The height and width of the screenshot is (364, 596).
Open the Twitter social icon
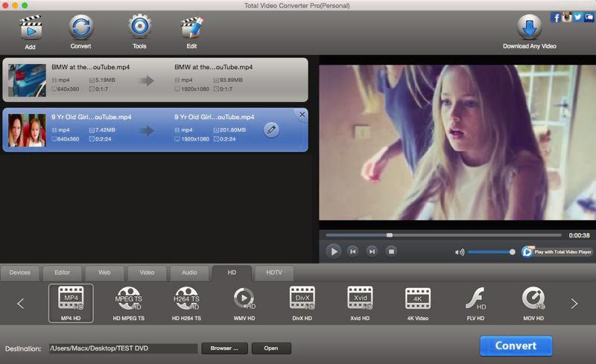point(578,17)
